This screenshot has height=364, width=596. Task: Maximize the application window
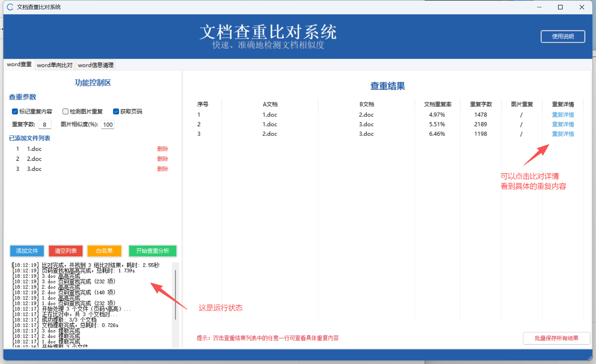point(560,7)
